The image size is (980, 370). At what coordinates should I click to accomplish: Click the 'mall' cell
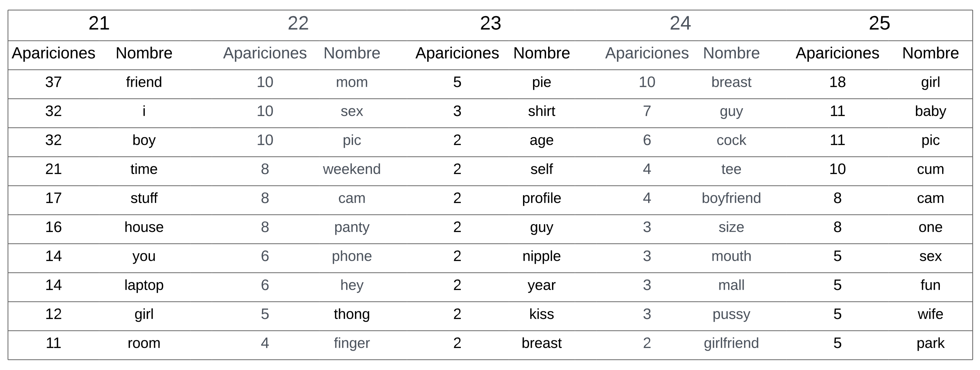click(731, 285)
